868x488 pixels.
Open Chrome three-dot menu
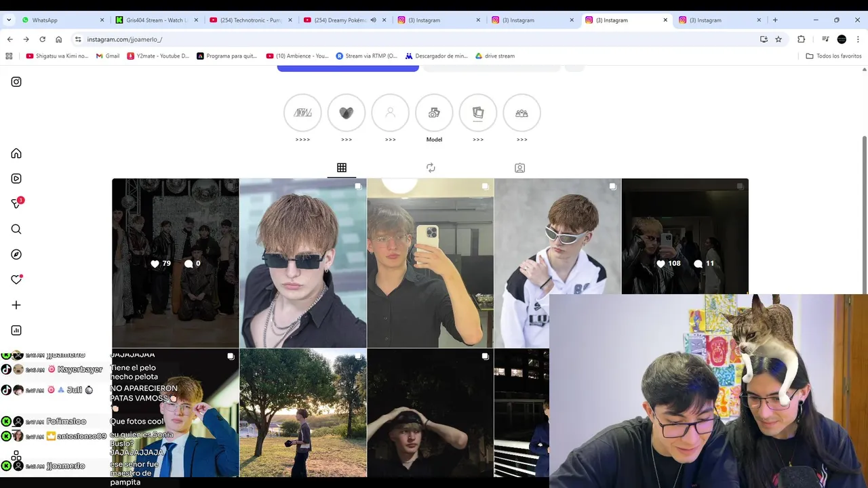[858, 39]
